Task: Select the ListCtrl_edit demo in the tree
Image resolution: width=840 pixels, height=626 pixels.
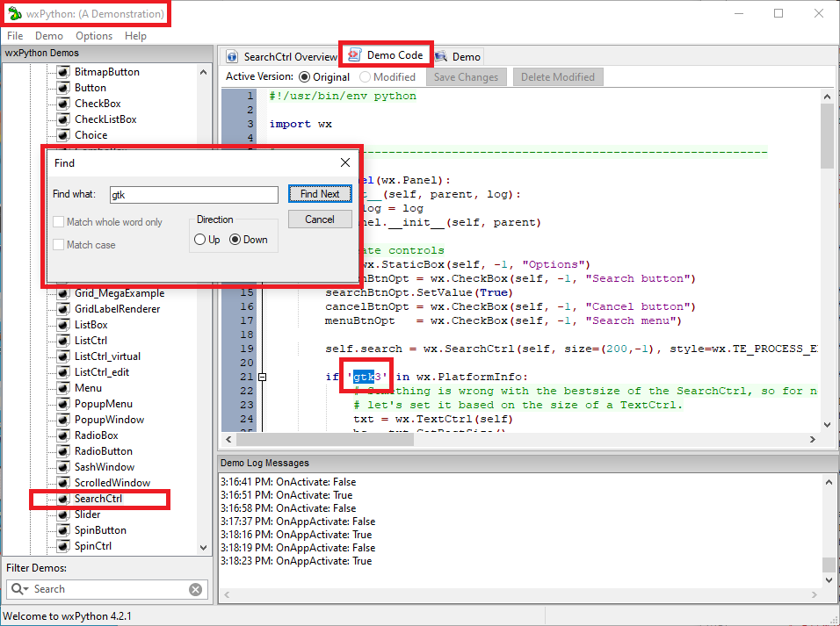Action: (102, 372)
